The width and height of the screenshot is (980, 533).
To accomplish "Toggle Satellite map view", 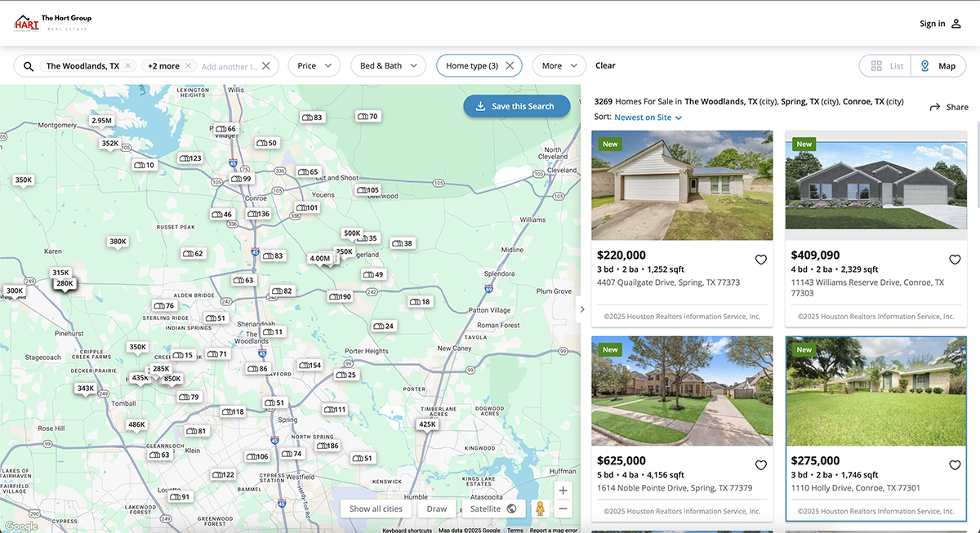I will 494,509.
